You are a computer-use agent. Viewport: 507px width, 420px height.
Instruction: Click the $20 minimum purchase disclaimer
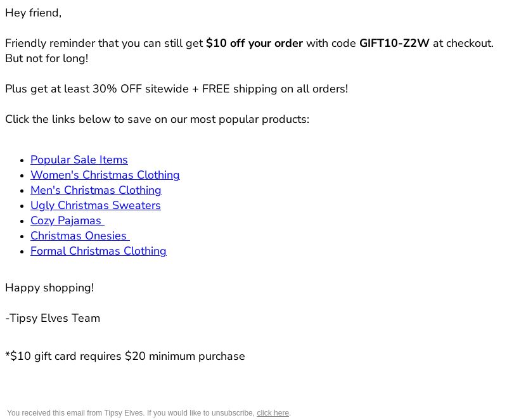click(125, 356)
